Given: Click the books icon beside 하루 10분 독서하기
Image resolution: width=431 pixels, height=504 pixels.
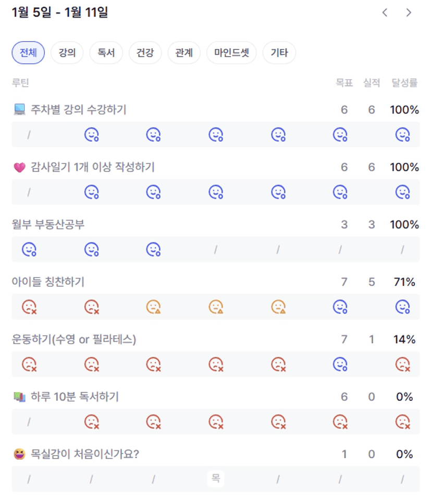Looking at the screenshot, I should point(19,397).
